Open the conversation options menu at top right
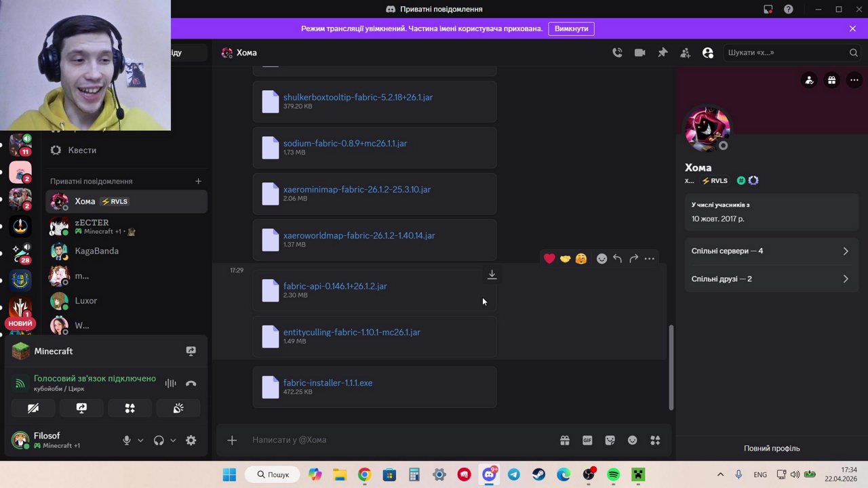This screenshot has width=868, height=488. pyautogui.click(x=854, y=80)
